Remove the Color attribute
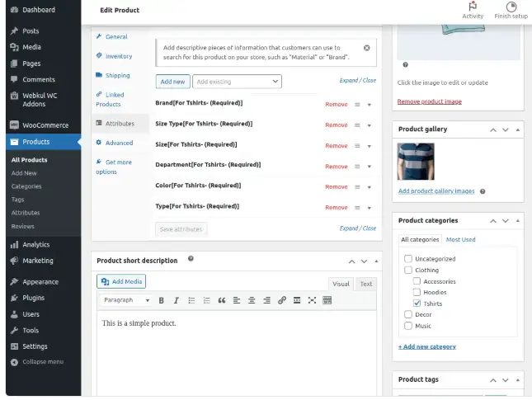Viewport: 532px width, 400px height. [336, 187]
